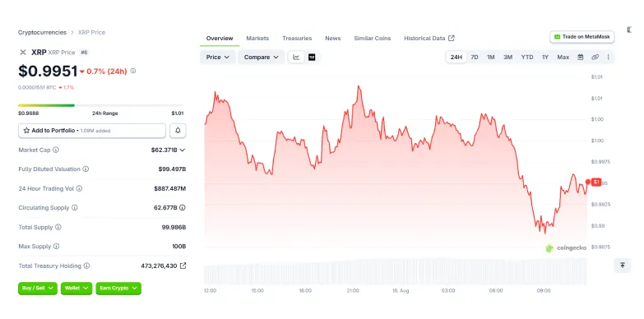Go to Cryptocurrencies breadcrumb link

pyautogui.click(x=42, y=32)
